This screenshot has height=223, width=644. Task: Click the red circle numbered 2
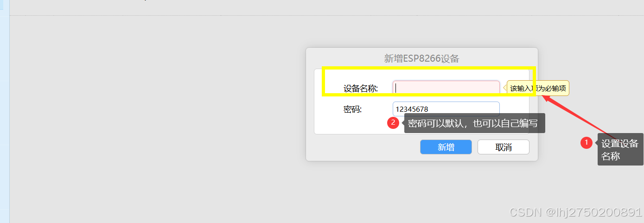pos(393,123)
